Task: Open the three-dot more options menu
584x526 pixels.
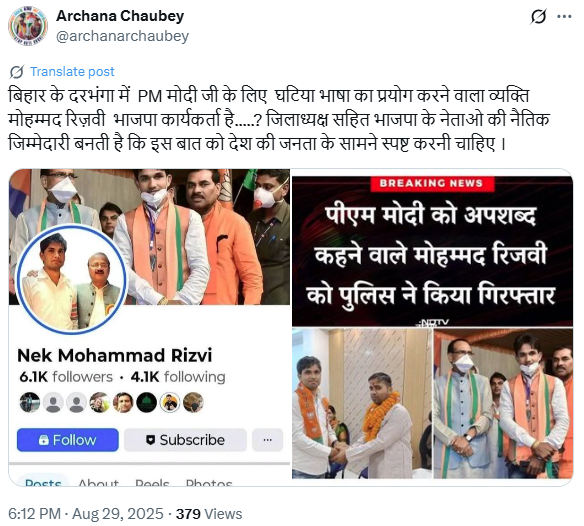Action: tap(564, 16)
